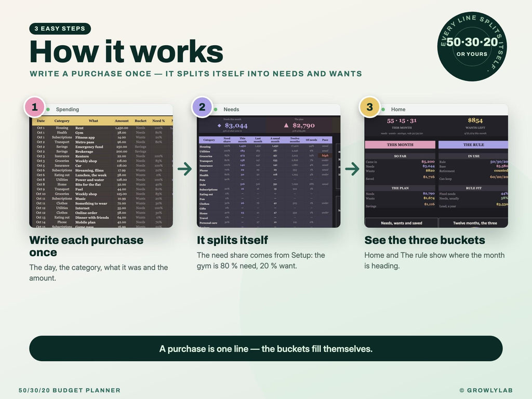The width and height of the screenshot is (532, 399).
Task: Select the 'Metro pass' entry
Action: [85, 142]
